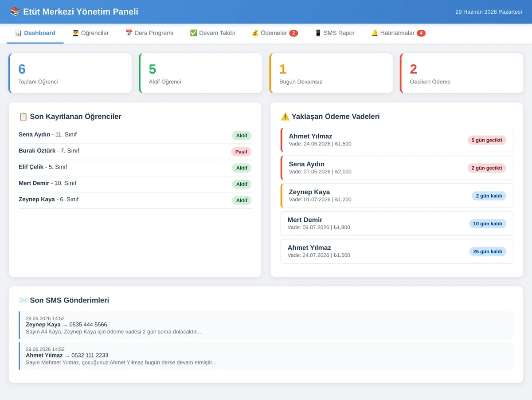Open the Bugün Devamsız stat card
This screenshot has height=400, width=532.
point(331,73)
